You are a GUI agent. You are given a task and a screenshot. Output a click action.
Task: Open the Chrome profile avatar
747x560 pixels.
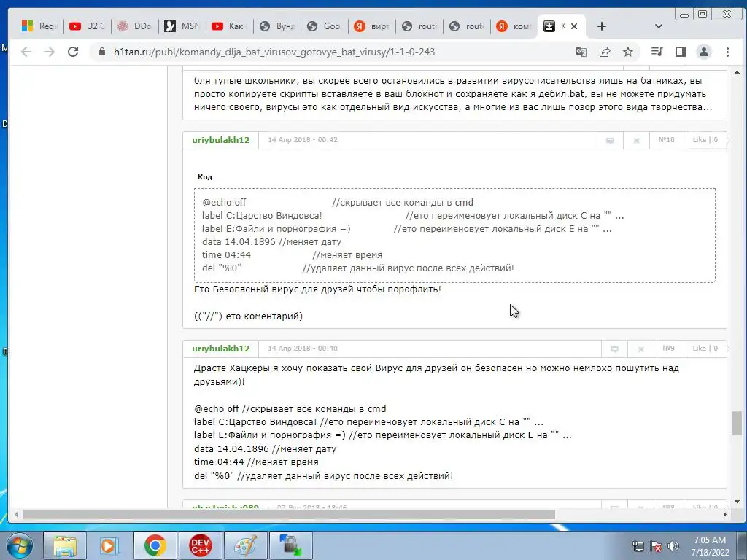(704, 52)
